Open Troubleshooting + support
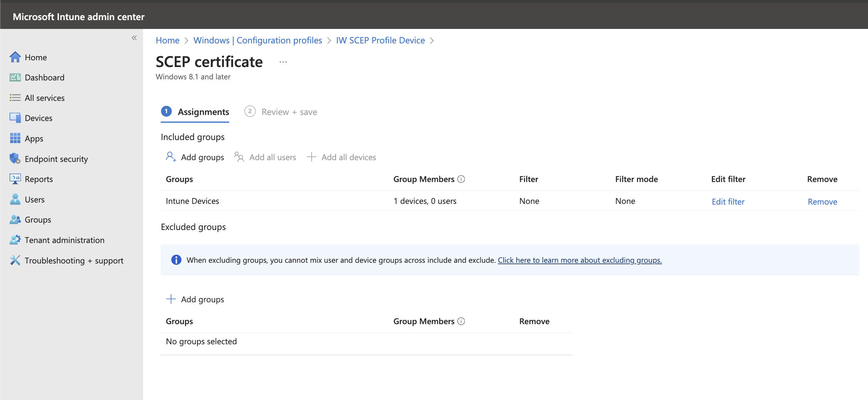 pos(74,260)
